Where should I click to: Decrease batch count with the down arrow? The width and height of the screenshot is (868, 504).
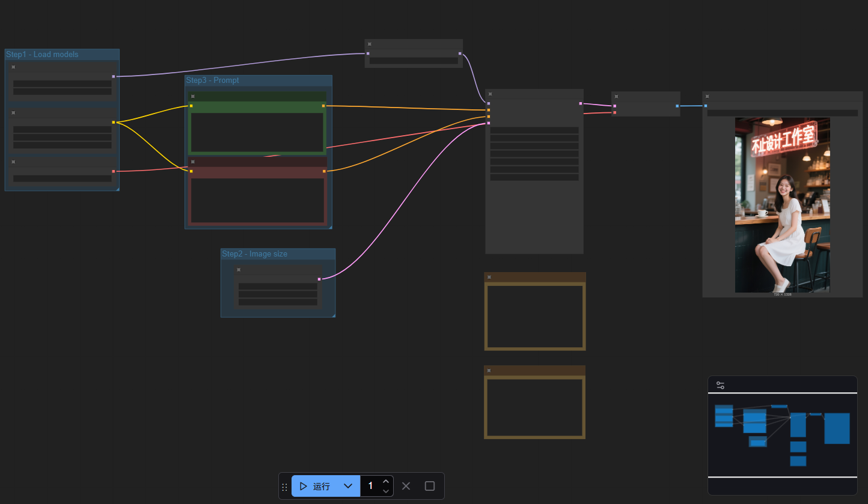point(386,491)
